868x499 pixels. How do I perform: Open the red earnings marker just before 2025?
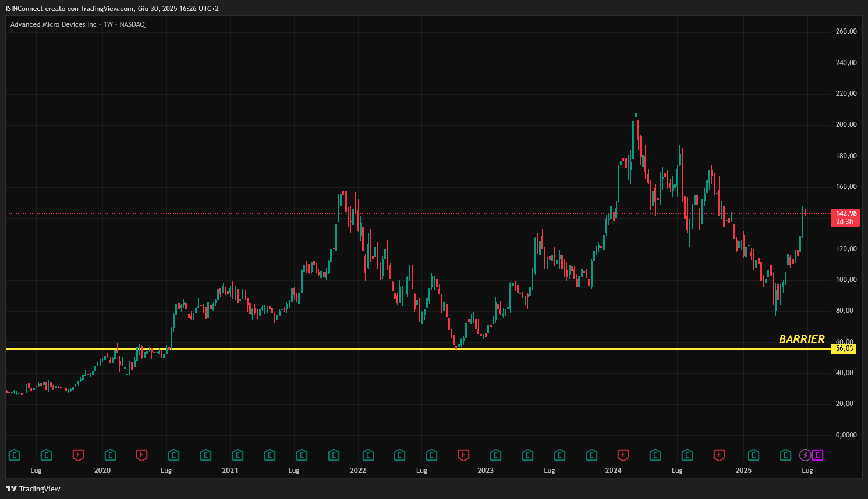719,455
